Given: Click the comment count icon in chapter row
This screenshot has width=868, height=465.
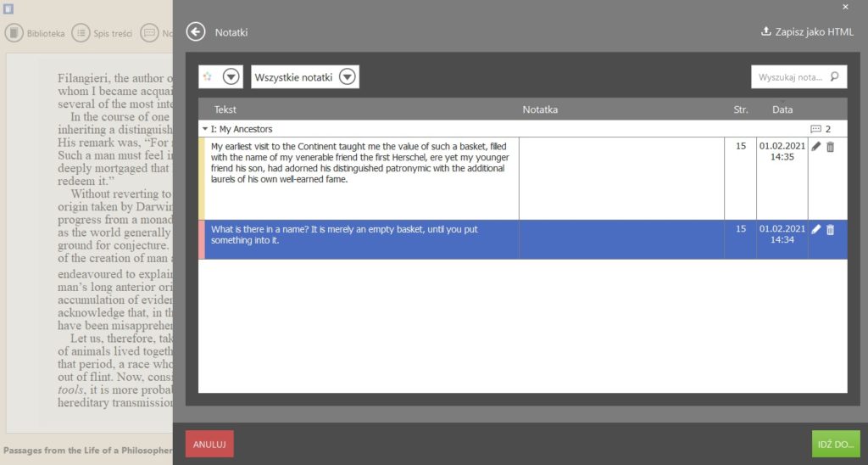Looking at the screenshot, I should 815,129.
